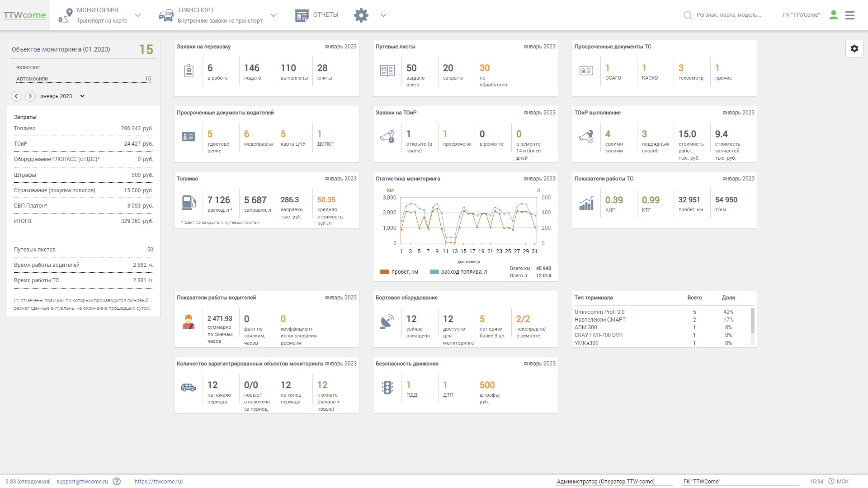This screenshot has height=488, width=868.
Task: Click the fuel pump icon in Топливо card
Action: 189,203
